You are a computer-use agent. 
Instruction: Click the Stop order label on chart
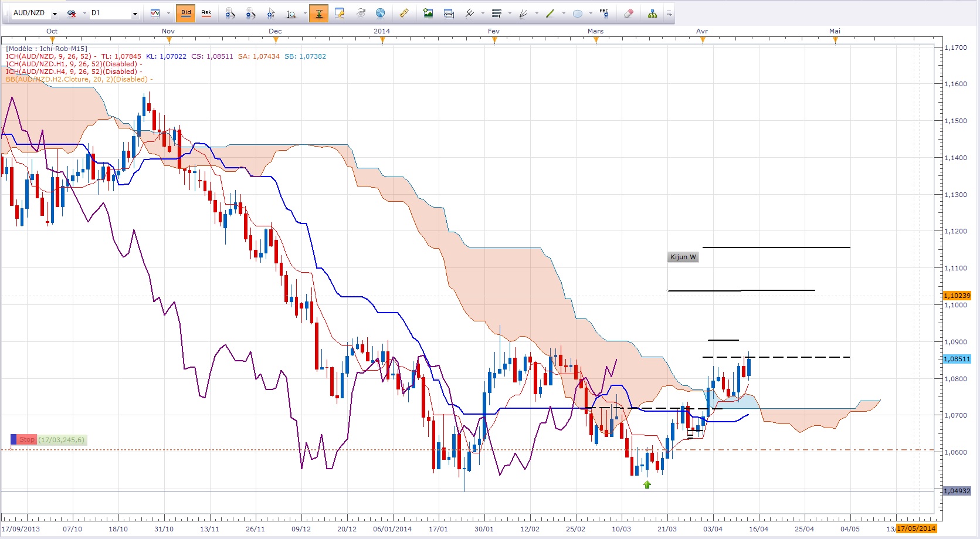[x=26, y=439]
